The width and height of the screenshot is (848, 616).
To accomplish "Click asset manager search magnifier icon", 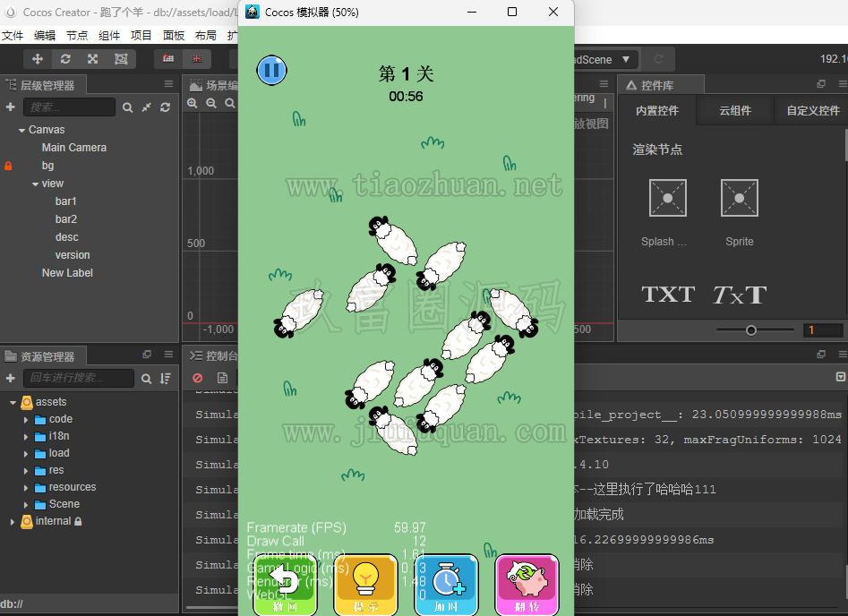I will click(x=147, y=379).
